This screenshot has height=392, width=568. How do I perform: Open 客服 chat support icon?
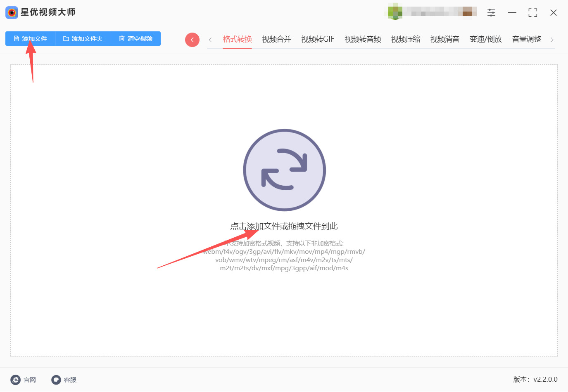[56, 380]
